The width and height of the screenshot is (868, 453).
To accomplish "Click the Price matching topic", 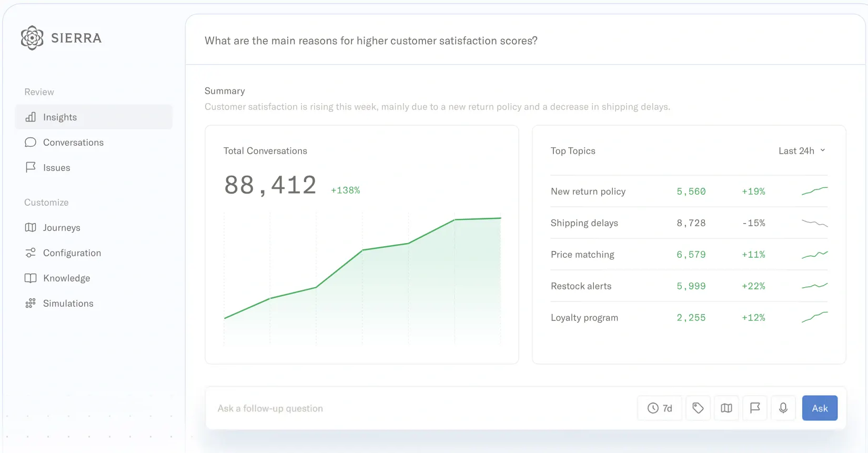I will (x=582, y=255).
